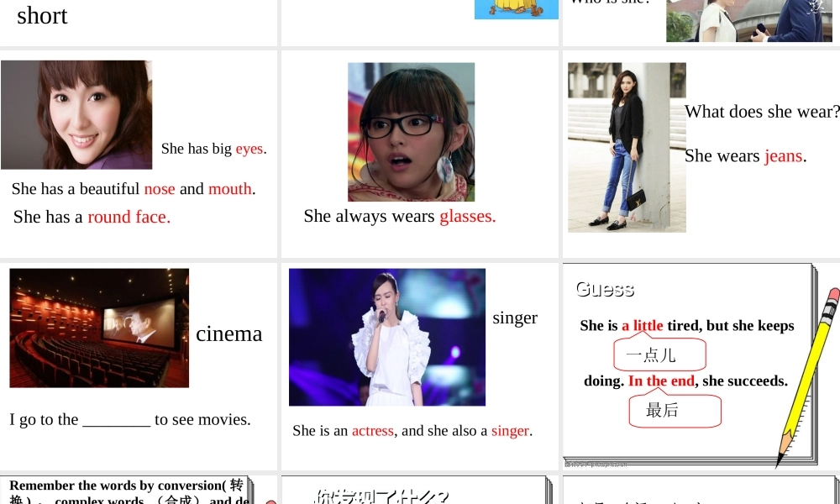Select the red text 'round face.'

pos(129,217)
